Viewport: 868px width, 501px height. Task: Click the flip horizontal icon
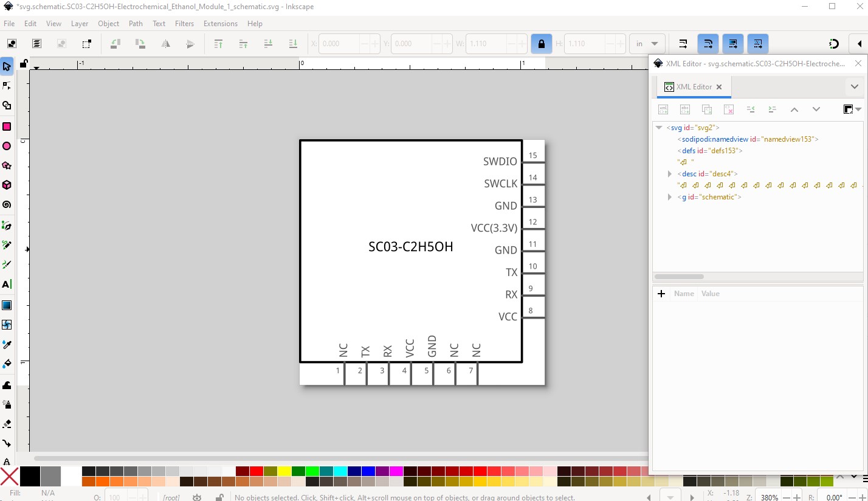(165, 44)
